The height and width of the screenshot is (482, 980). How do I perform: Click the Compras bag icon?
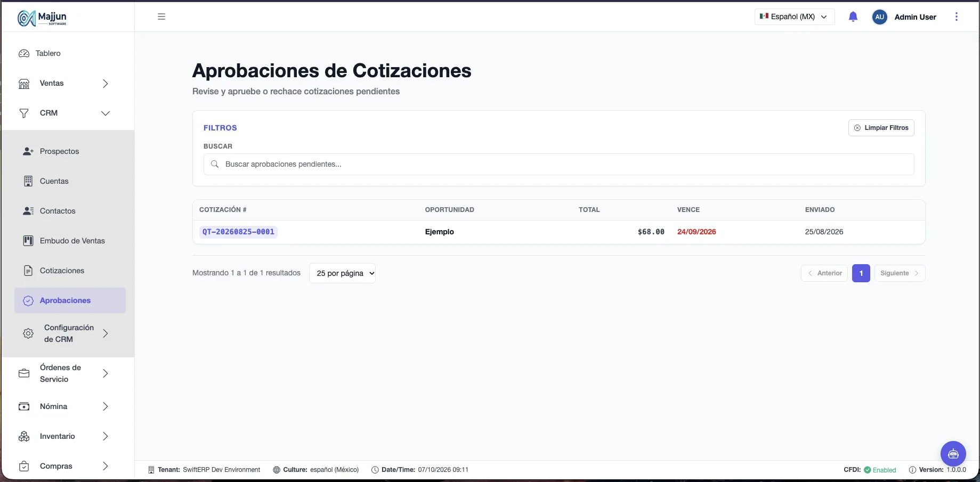[24, 466]
